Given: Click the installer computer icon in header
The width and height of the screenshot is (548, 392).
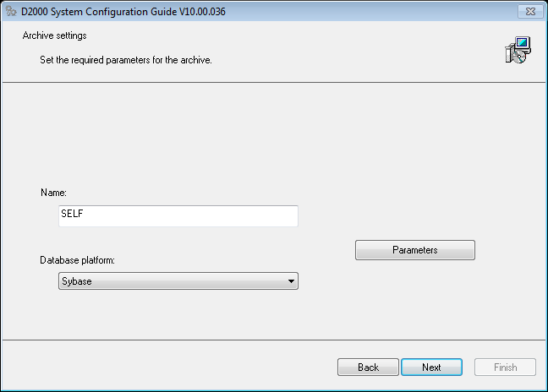Looking at the screenshot, I should (517, 51).
